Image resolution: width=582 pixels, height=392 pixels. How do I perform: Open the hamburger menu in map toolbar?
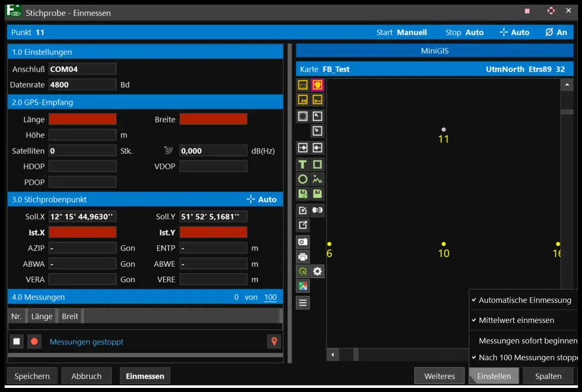[303, 303]
